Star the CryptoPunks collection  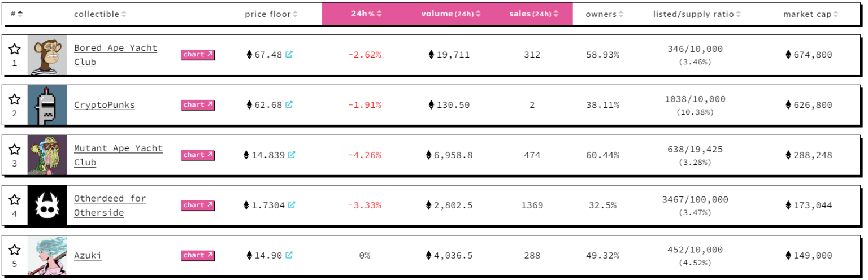click(x=15, y=99)
